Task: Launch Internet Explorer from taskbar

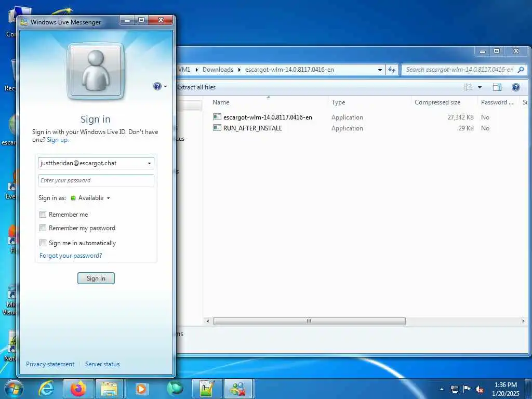Action: [x=46, y=389]
